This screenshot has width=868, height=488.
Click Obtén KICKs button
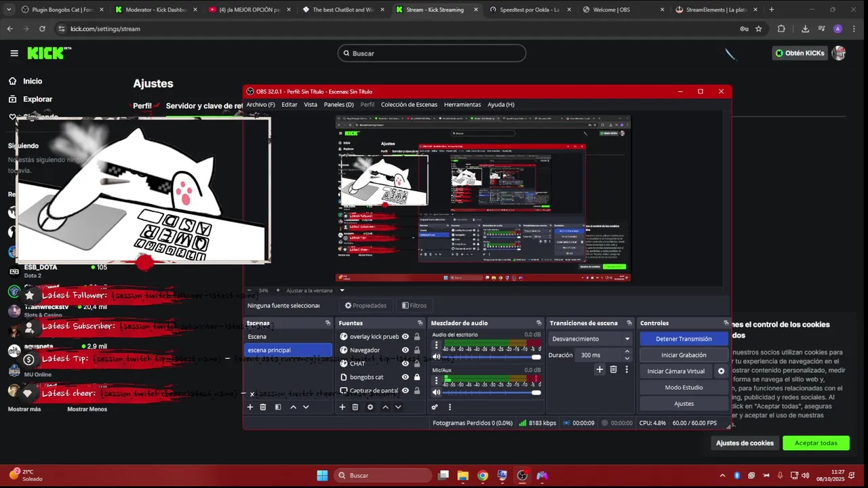800,54
